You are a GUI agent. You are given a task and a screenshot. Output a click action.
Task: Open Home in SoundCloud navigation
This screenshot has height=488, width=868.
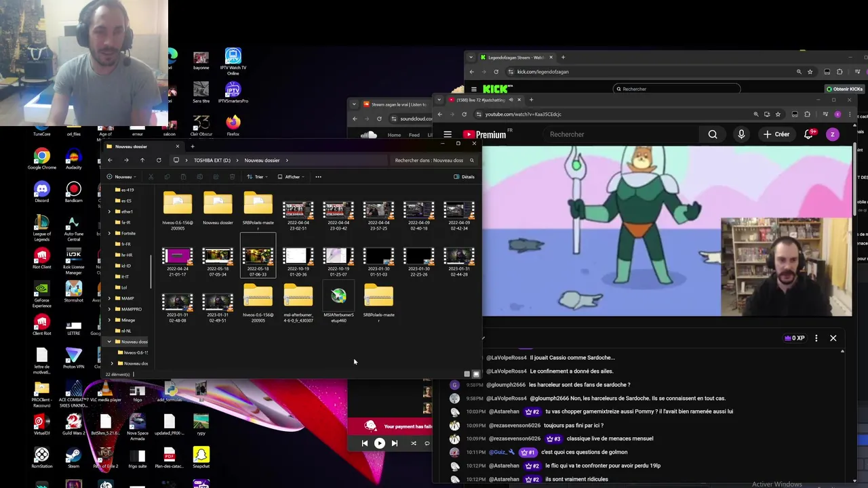pos(394,135)
